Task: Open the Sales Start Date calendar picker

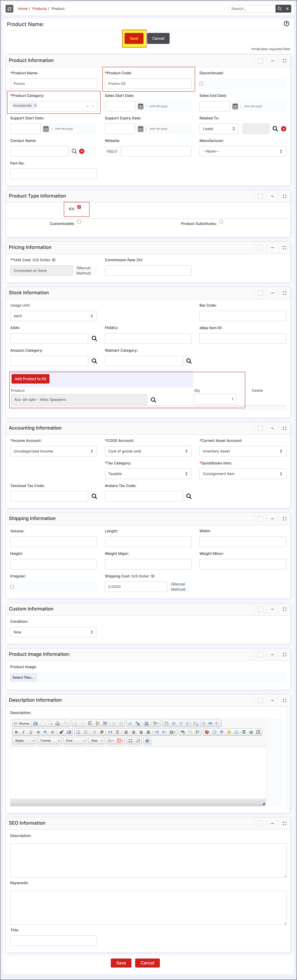Action: pyautogui.click(x=140, y=106)
